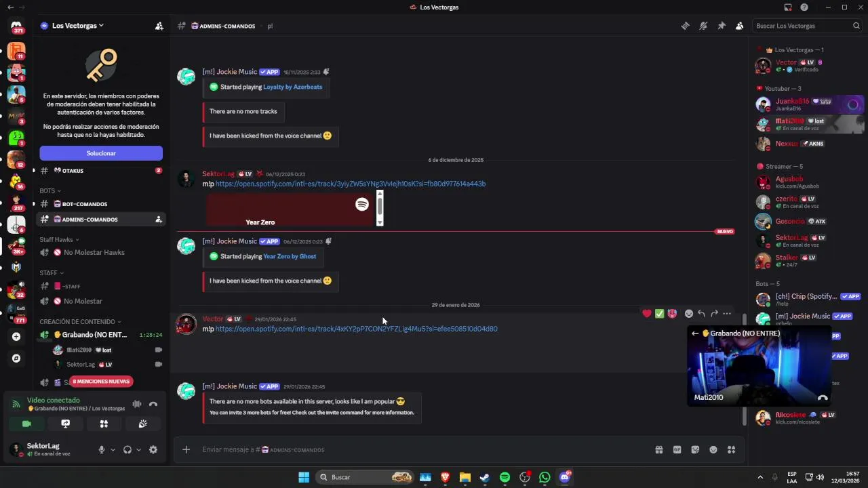The image size is (868, 488).
Task: Hang up in the Mati2010 video popout
Action: 823,399
